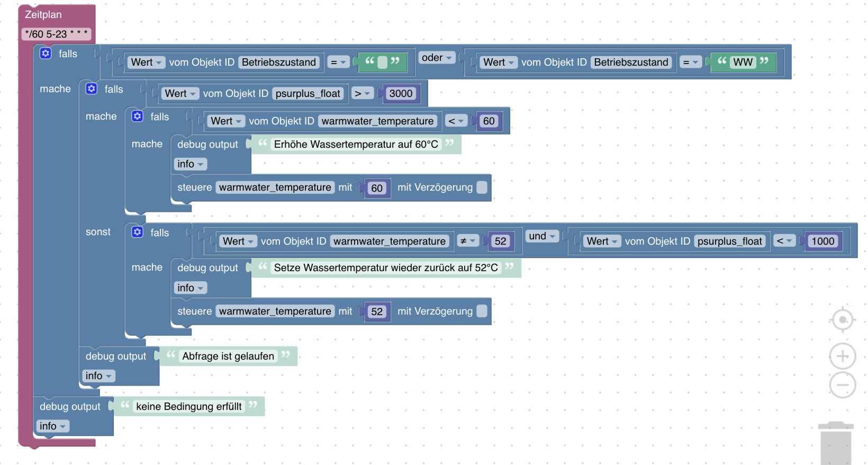The height and width of the screenshot is (465, 868).
Task: Open Wert dropdown of second Betriebszustand block
Action: 499,62
